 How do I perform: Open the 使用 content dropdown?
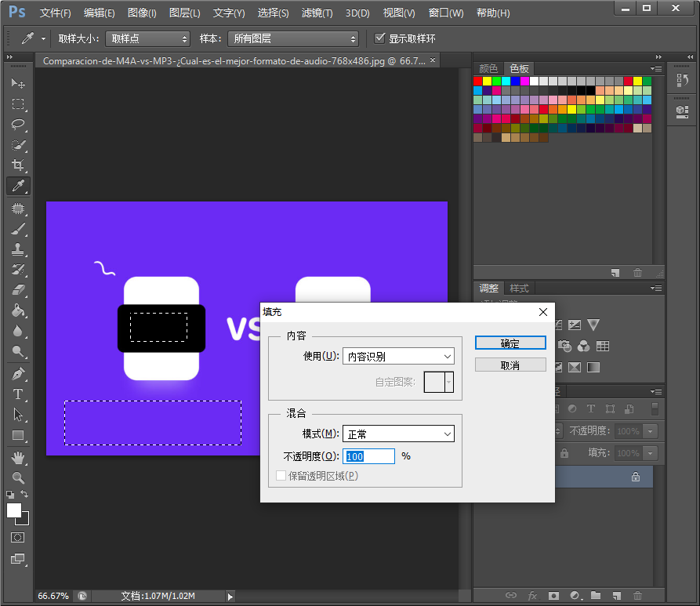click(398, 357)
